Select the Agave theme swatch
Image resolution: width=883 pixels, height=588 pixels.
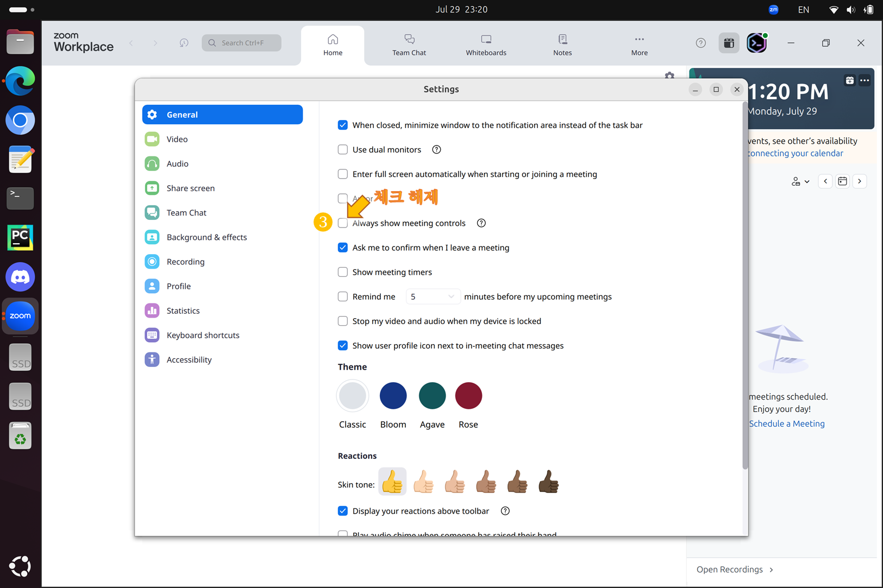[x=432, y=396]
